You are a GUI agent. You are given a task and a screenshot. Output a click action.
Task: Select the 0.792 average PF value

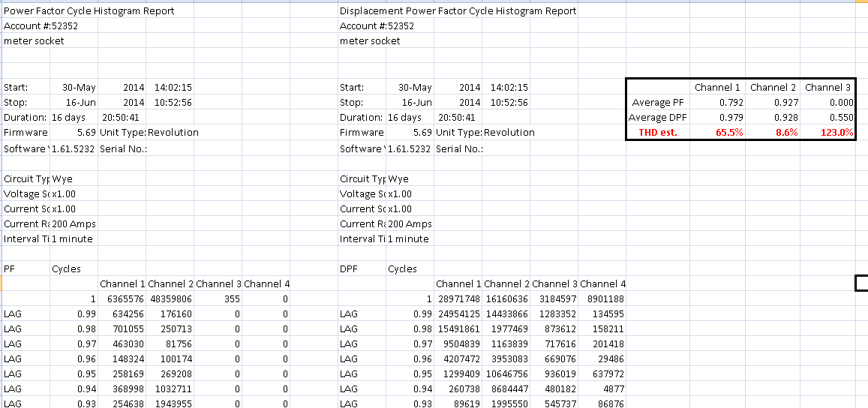pyautogui.click(x=727, y=103)
